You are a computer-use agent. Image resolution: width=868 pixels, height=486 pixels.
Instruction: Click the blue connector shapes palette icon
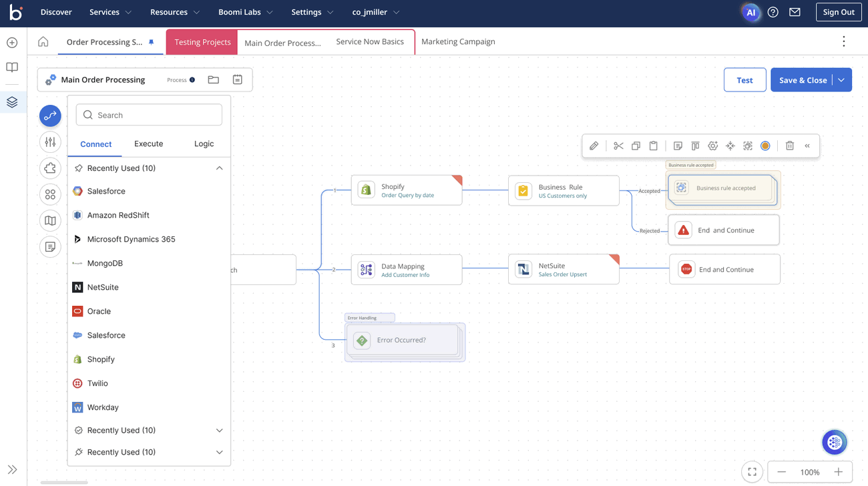pos(50,115)
